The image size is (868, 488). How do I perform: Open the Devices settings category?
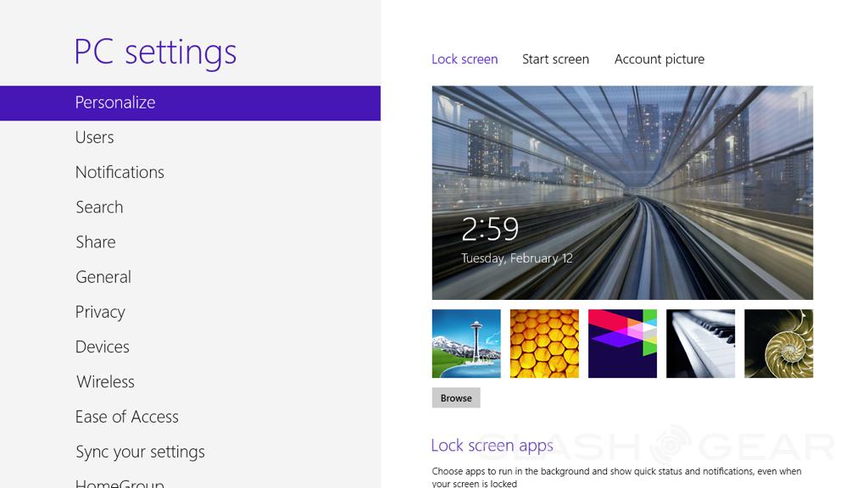pyautogui.click(x=102, y=347)
